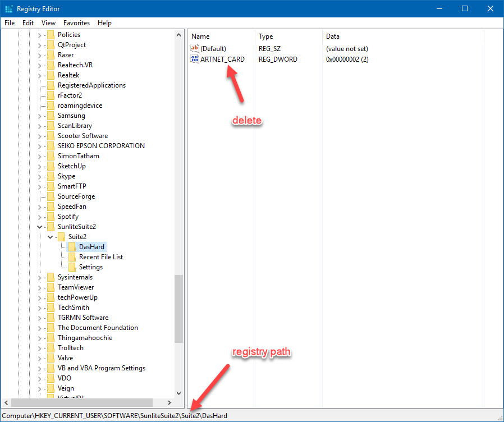The image size is (504, 422).
Task: Select the VB and VBA Program Settings key
Action: (x=102, y=368)
